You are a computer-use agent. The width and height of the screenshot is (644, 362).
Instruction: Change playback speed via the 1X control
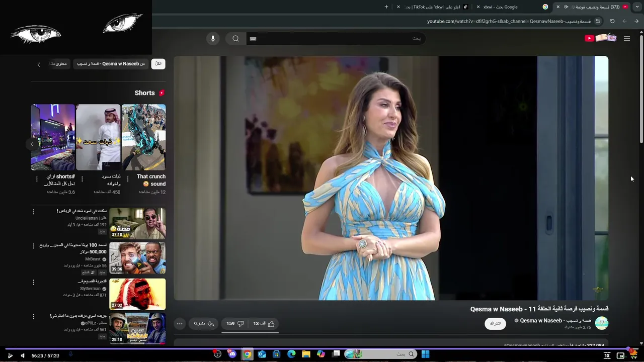coord(607,355)
